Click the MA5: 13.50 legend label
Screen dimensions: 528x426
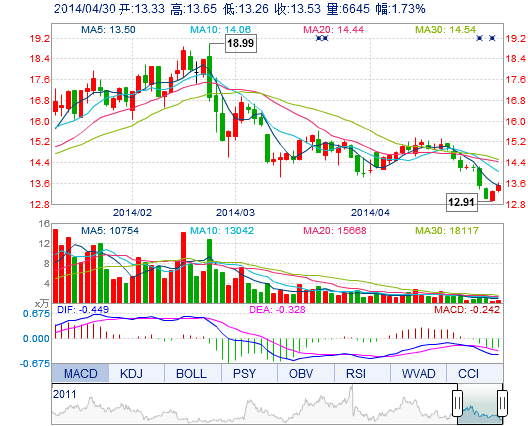(108, 30)
